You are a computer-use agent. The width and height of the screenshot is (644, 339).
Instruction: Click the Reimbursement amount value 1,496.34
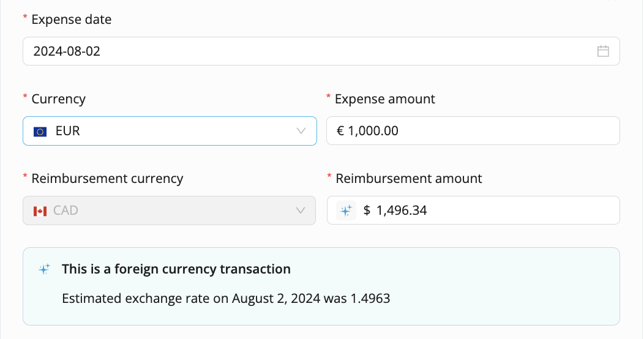[401, 210]
